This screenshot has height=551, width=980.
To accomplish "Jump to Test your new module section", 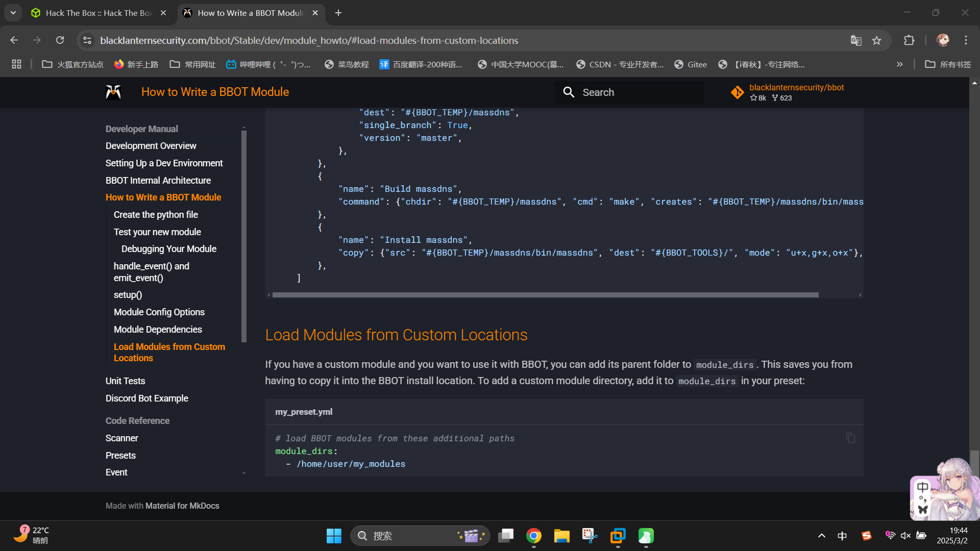I will (157, 232).
